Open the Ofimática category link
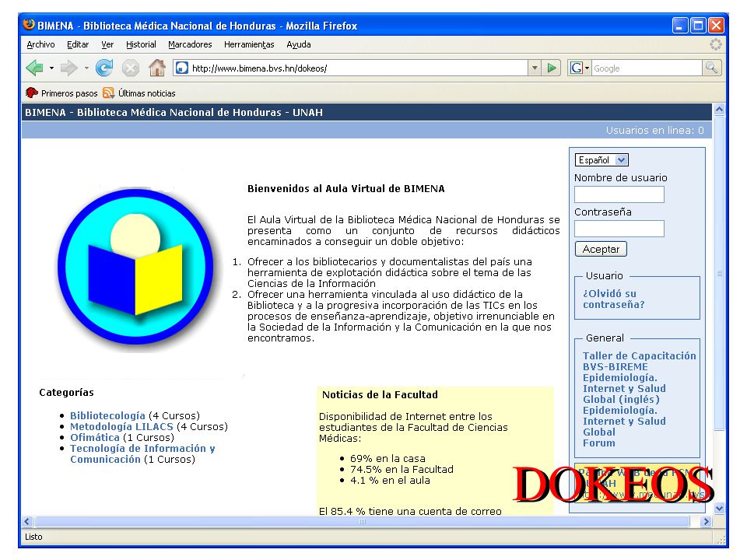Screen dimensions: 747x560 (95, 438)
